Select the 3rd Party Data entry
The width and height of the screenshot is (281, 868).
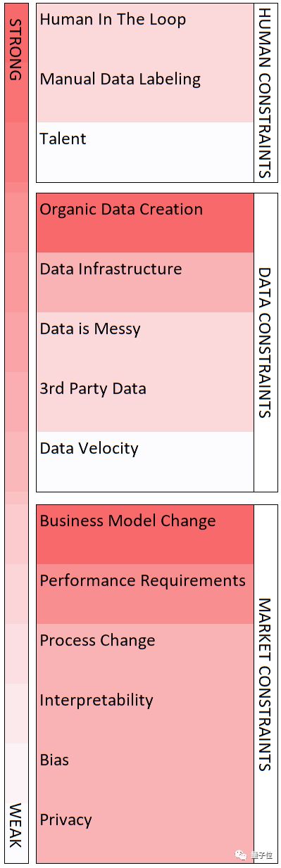(x=145, y=402)
